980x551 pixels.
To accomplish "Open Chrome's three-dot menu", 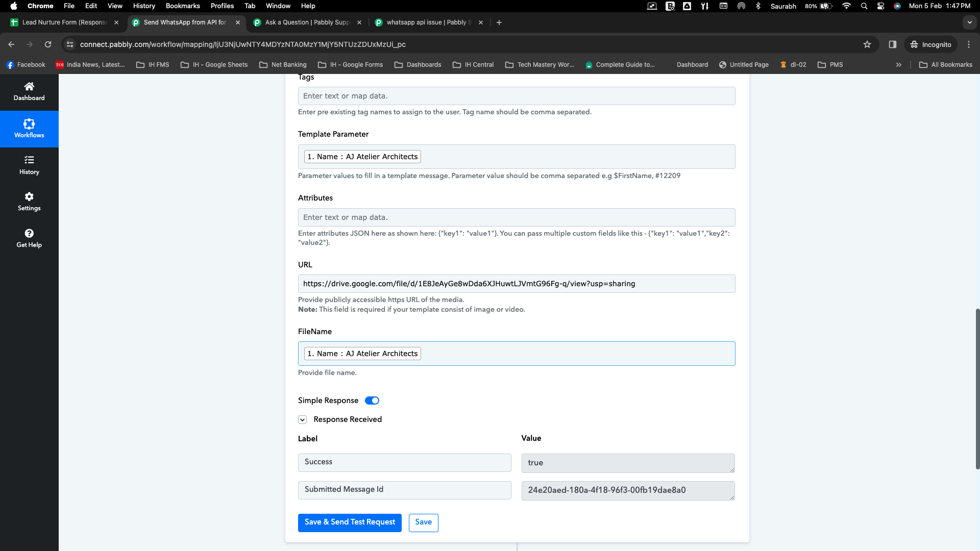I will pyautogui.click(x=969, y=44).
